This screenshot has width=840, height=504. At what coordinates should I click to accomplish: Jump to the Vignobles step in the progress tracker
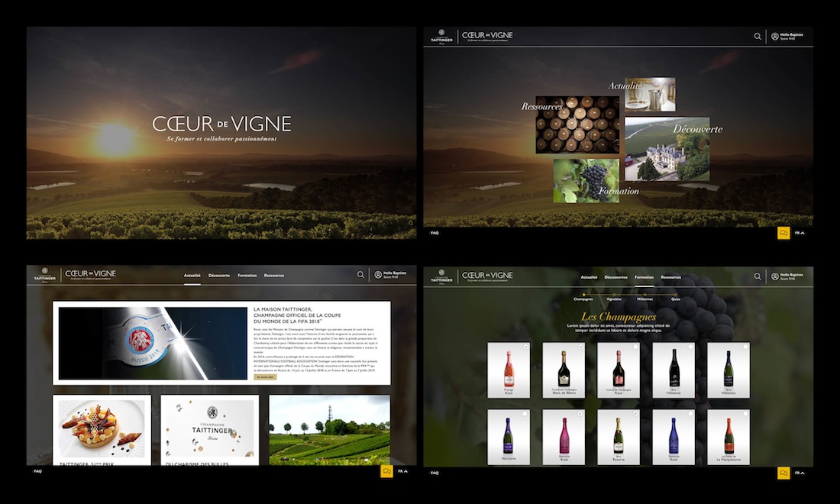tap(614, 297)
